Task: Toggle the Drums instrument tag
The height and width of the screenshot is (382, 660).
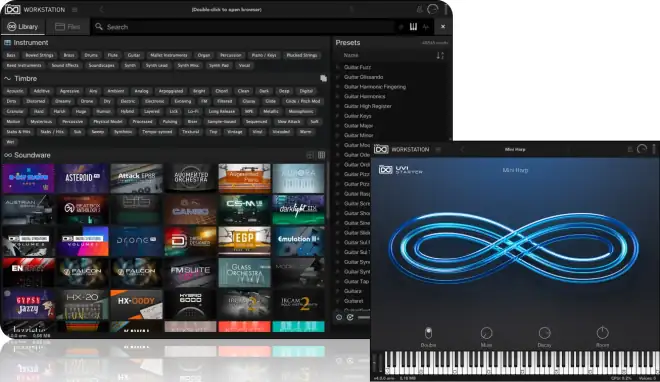Action: (91, 55)
